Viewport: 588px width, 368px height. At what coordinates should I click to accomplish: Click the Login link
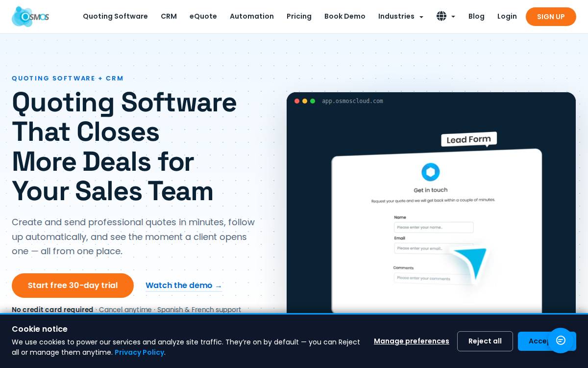click(507, 16)
